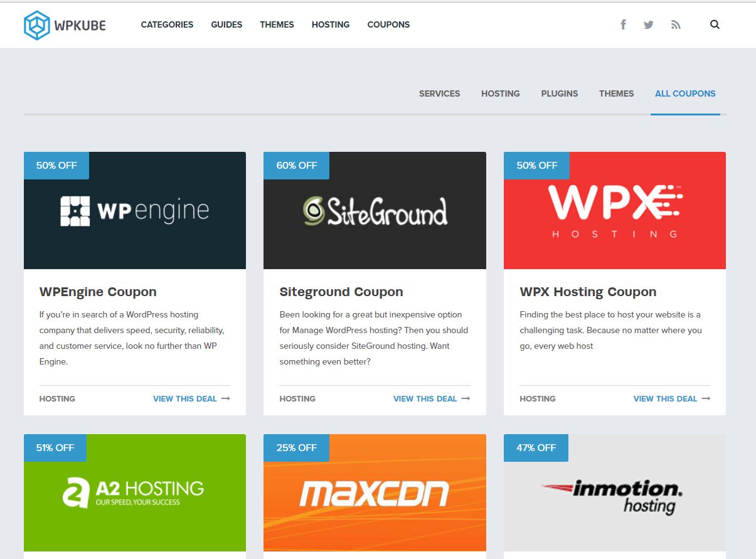Click the search magnifier icon

715,24
